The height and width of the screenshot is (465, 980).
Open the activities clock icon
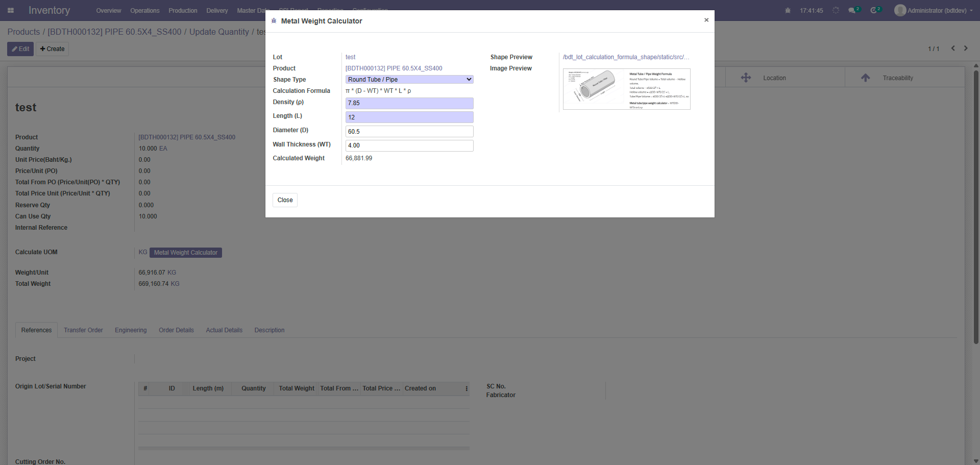(874, 10)
